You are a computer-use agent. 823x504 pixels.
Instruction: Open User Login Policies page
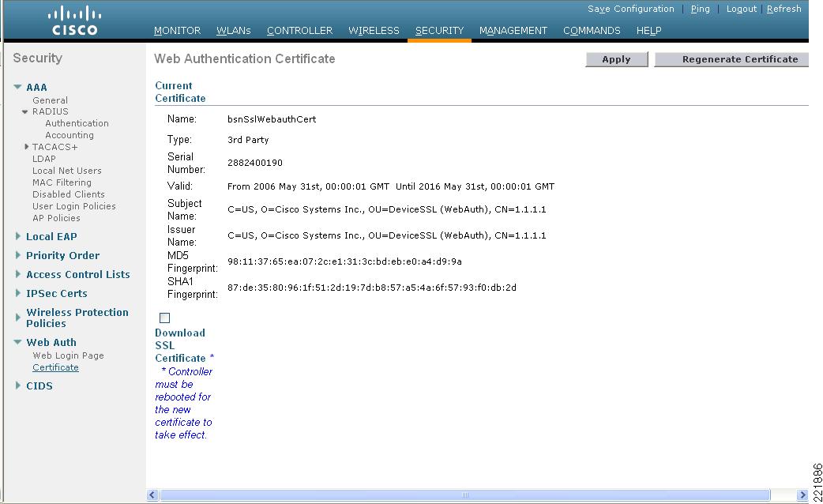pos(73,206)
